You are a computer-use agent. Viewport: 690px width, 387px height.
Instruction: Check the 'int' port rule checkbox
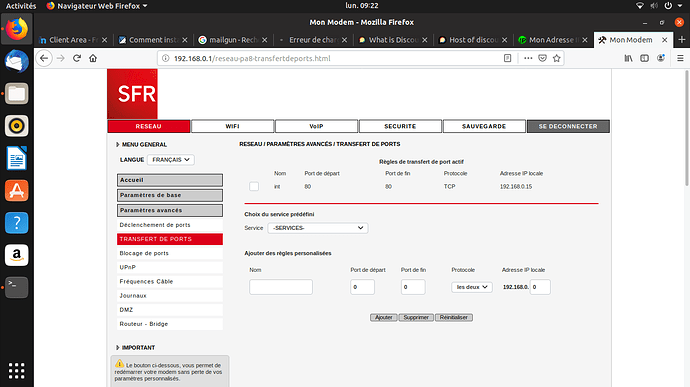click(x=254, y=186)
